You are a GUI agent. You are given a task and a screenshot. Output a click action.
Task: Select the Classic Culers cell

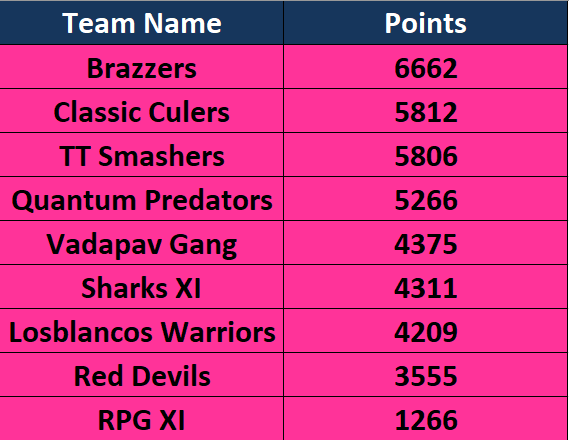pyautogui.click(x=142, y=111)
